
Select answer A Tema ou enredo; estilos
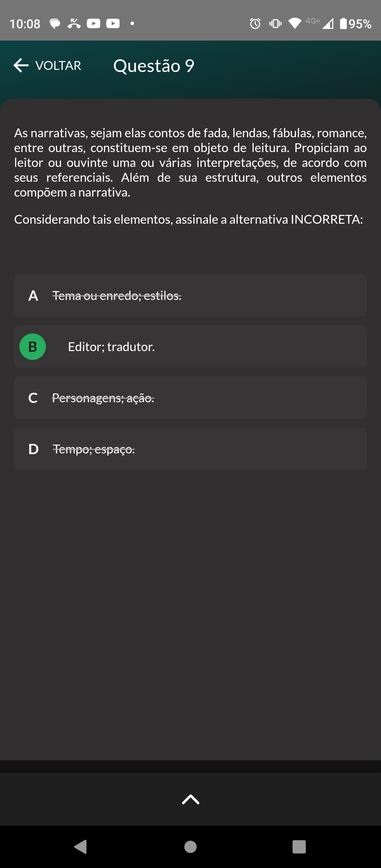(x=190, y=295)
